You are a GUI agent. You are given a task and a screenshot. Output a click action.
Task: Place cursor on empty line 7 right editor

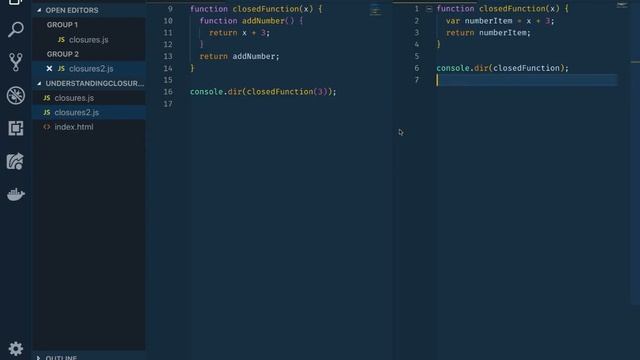pos(527,80)
